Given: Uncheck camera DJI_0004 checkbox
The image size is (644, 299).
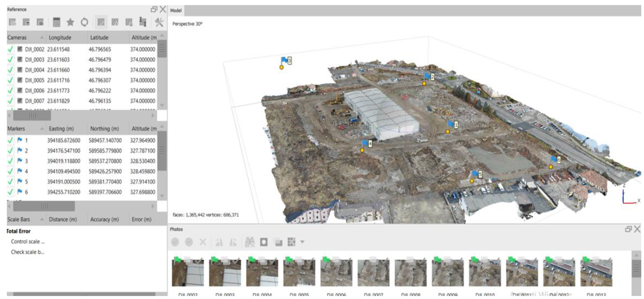Looking at the screenshot, I should [x=10, y=70].
